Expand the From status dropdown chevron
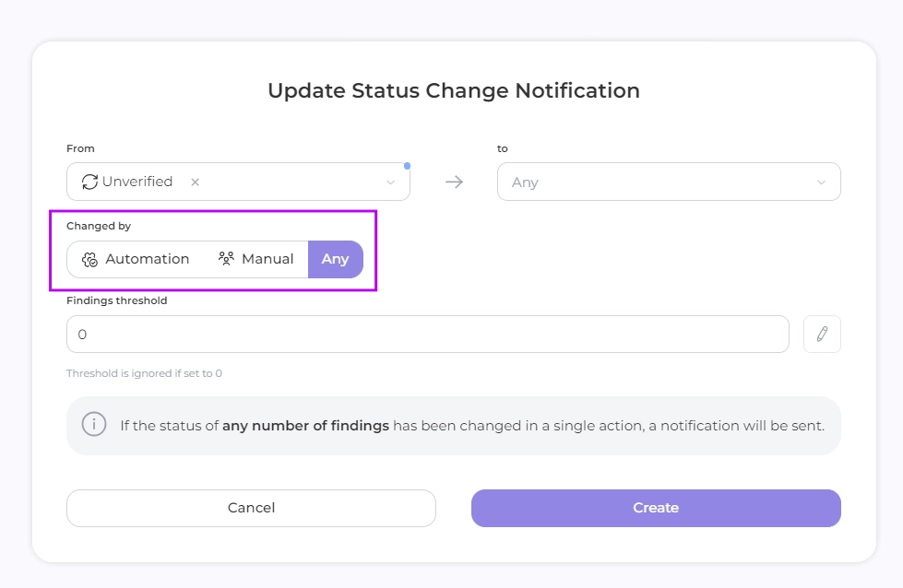 point(390,182)
